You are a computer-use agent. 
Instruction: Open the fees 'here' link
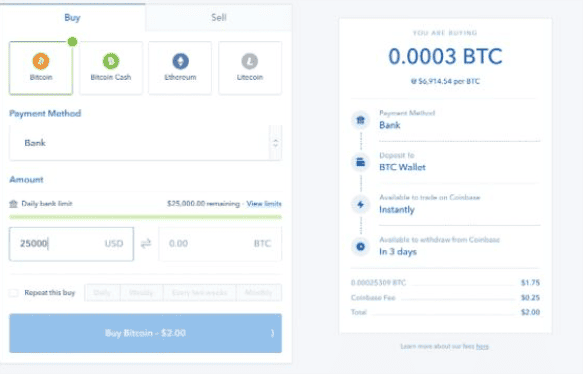click(x=482, y=346)
